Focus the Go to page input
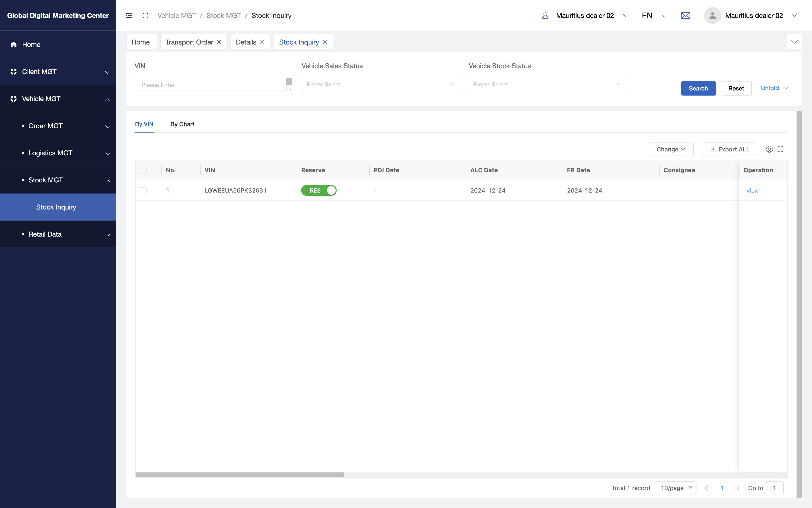The height and width of the screenshot is (508, 812). pyautogui.click(x=774, y=488)
